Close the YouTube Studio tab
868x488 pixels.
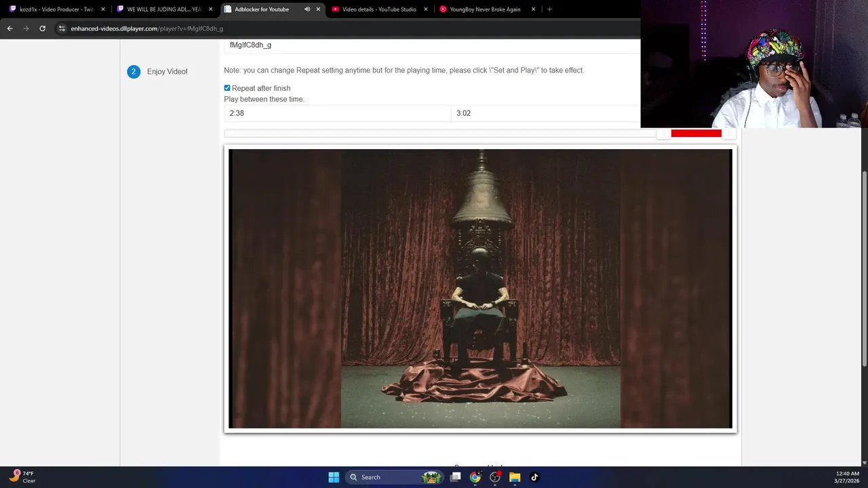tap(426, 9)
